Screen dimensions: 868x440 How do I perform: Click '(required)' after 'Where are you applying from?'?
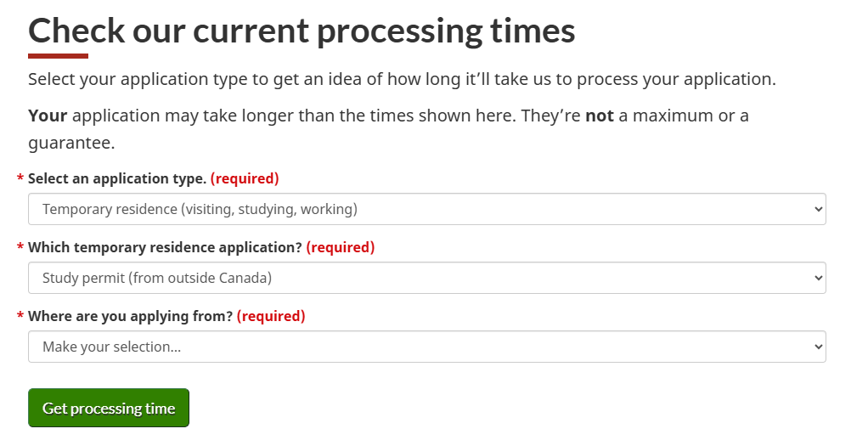(x=271, y=317)
